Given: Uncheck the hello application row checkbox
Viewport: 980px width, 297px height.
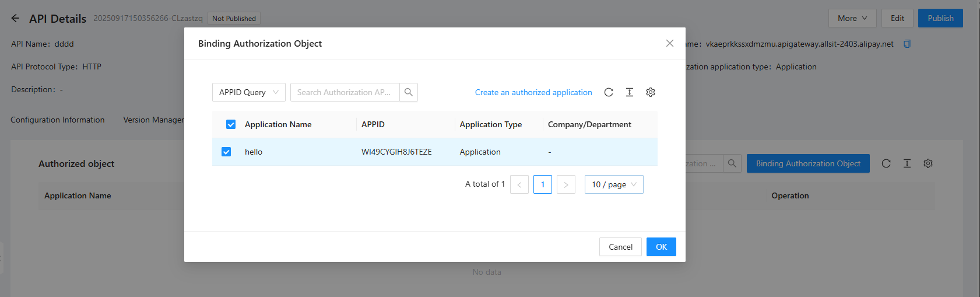Looking at the screenshot, I should [x=226, y=152].
